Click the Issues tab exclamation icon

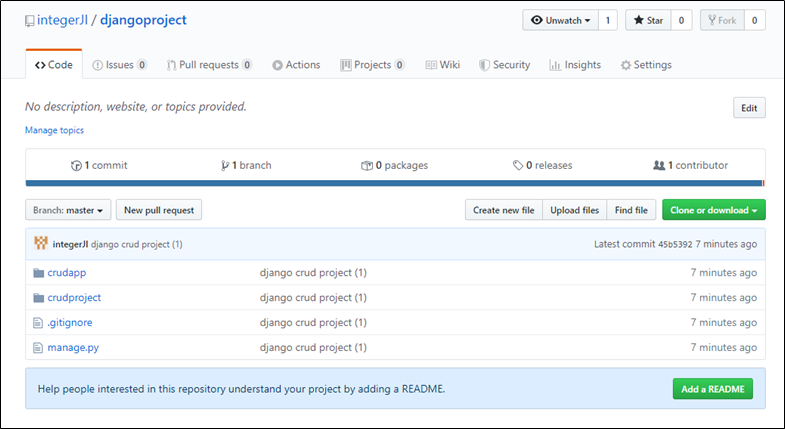(x=98, y=65)
